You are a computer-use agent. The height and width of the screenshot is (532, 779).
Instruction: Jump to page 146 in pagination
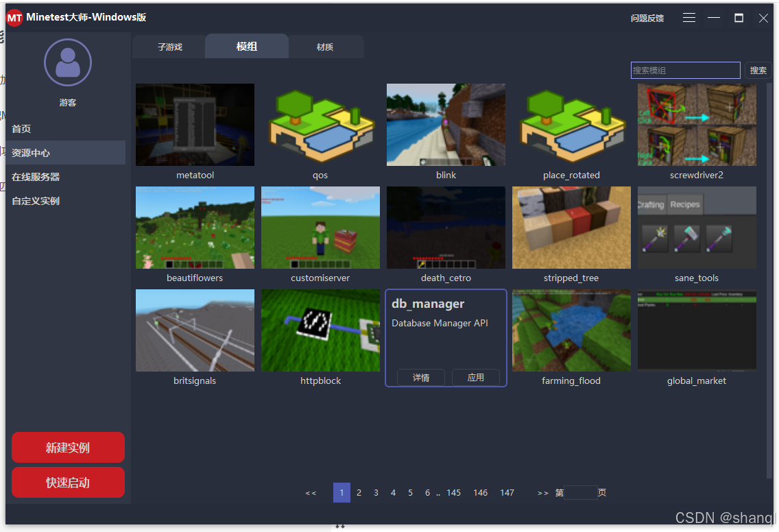tap(481, 493)
